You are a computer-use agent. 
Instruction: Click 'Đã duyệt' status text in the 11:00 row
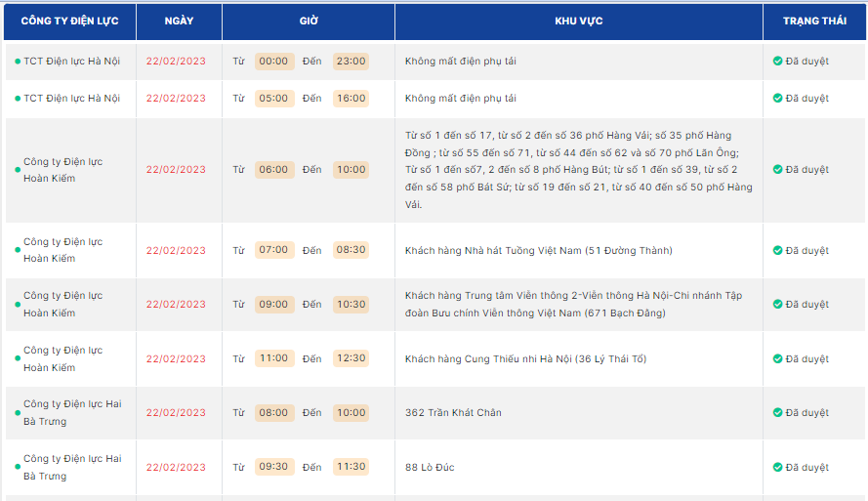click(x=807, y=358)
